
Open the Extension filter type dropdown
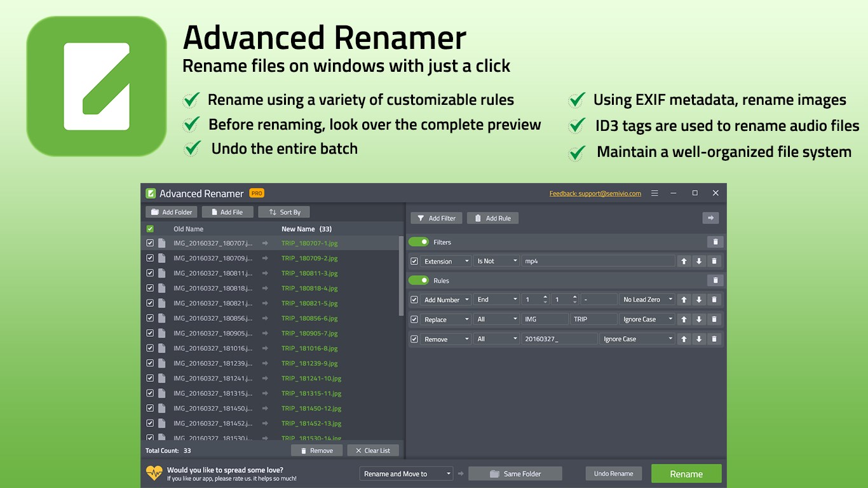446,261
